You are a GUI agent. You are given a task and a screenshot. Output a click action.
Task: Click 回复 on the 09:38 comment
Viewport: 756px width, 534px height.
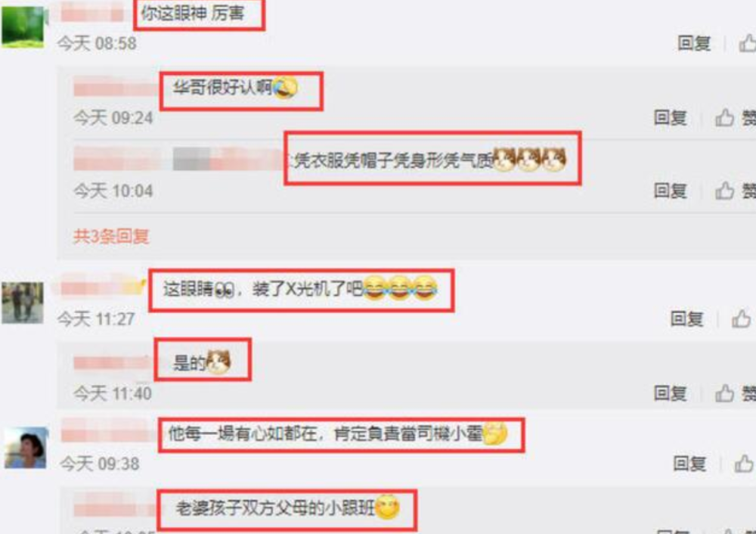pos(689,464)
